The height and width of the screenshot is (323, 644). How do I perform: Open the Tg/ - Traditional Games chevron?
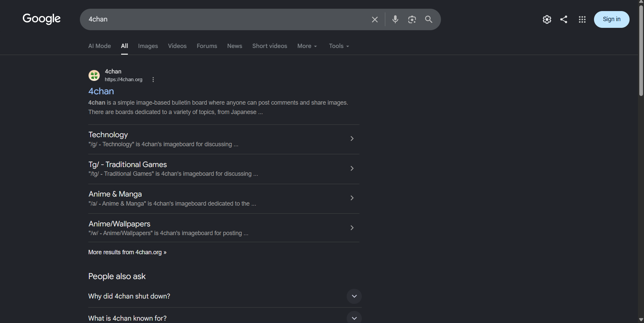(352, 168)
